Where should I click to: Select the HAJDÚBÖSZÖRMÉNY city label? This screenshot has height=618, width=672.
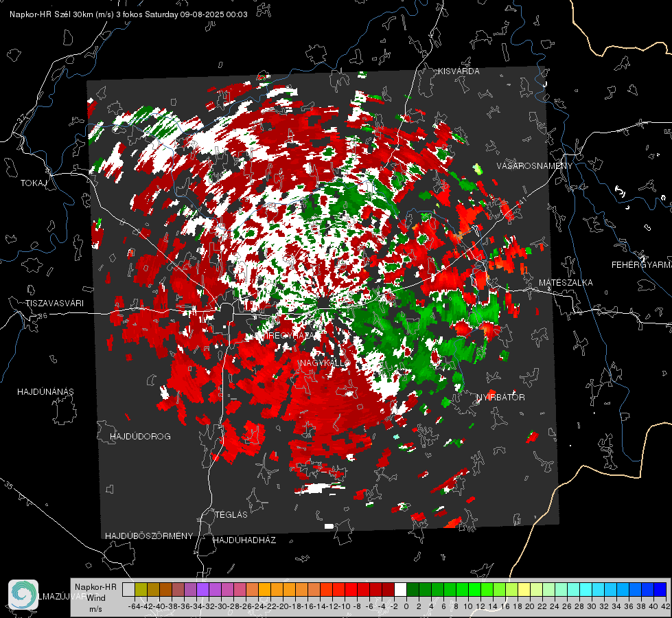(x=149, y=536)
